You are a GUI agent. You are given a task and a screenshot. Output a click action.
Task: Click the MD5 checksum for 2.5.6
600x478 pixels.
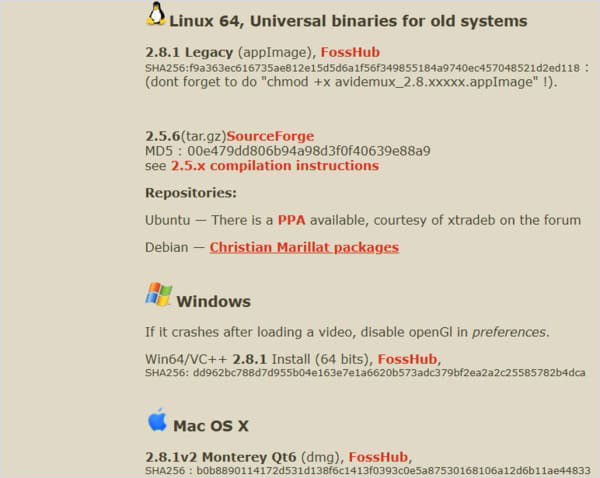(x=288, y=150)
